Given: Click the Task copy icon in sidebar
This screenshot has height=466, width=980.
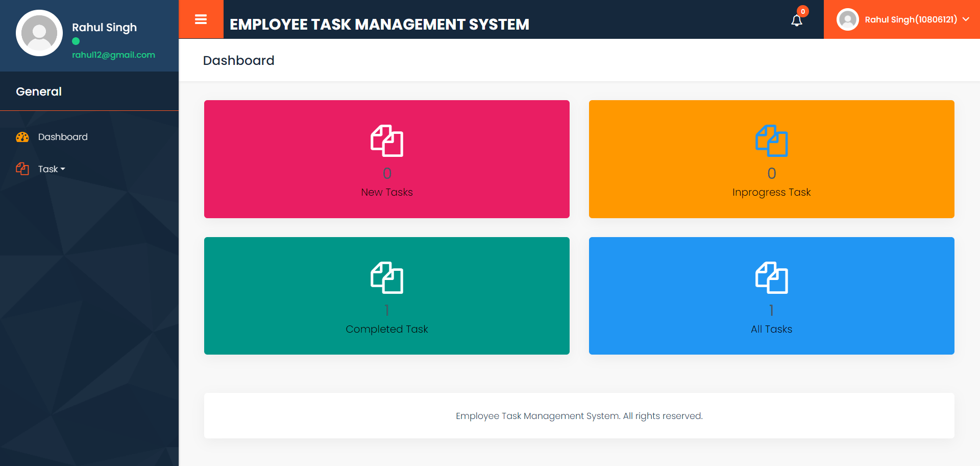Looking at the screenshot, I should (22, 169).
